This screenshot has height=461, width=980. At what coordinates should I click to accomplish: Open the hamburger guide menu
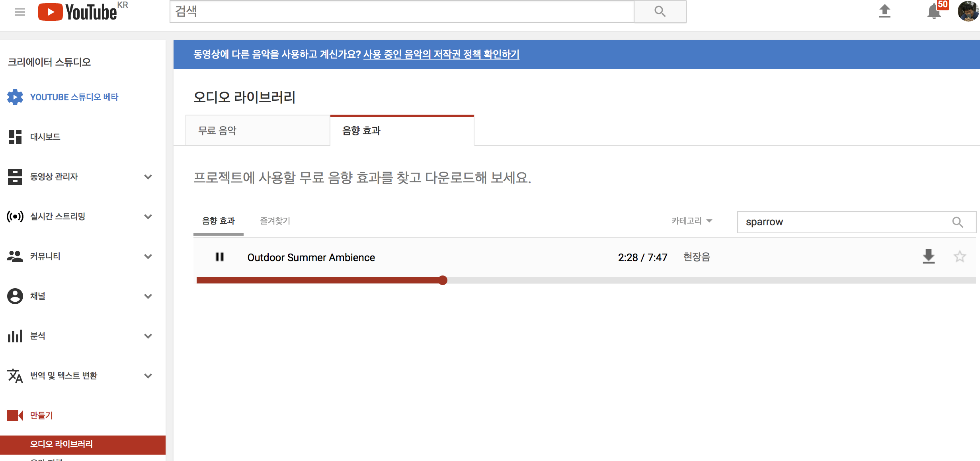pos(20,12)
